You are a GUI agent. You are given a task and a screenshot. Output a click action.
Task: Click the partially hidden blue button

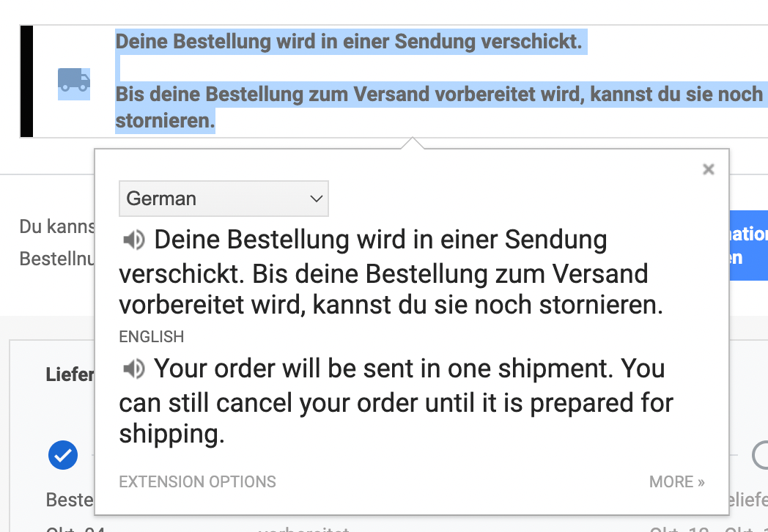[748, 245]
